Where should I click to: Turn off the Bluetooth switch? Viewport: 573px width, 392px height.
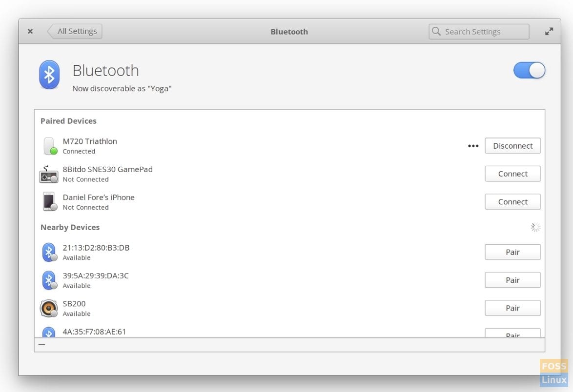(x=529, y=70)
